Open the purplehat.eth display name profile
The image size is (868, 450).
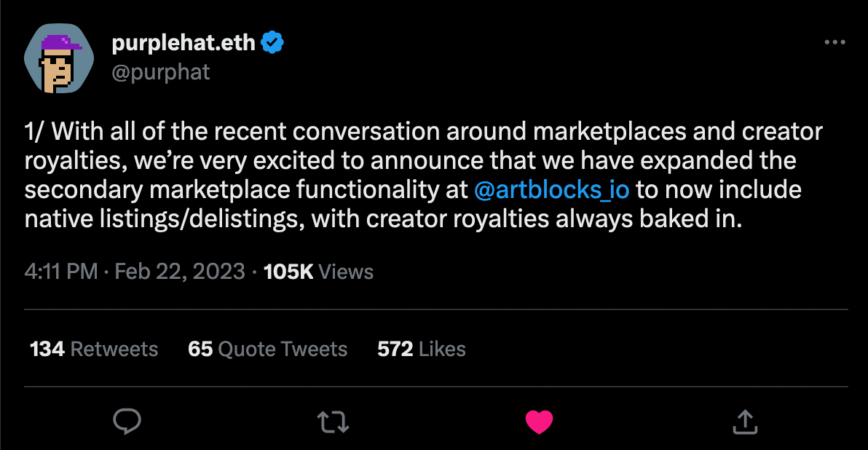[184, 44]
